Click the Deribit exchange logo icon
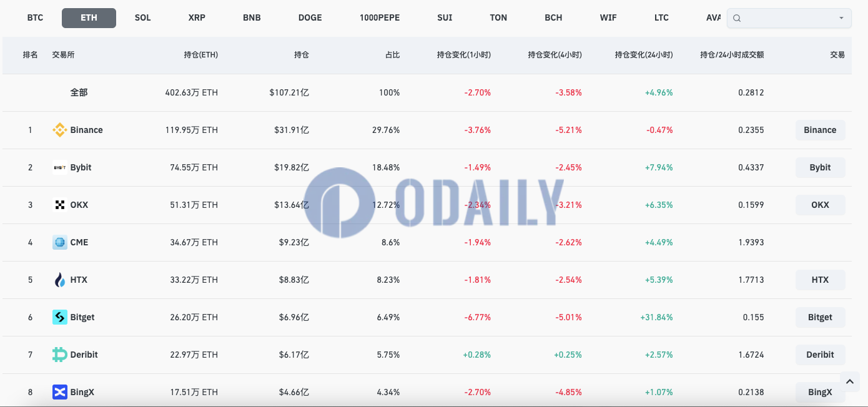The image size is (868, 407). point(60,355)
